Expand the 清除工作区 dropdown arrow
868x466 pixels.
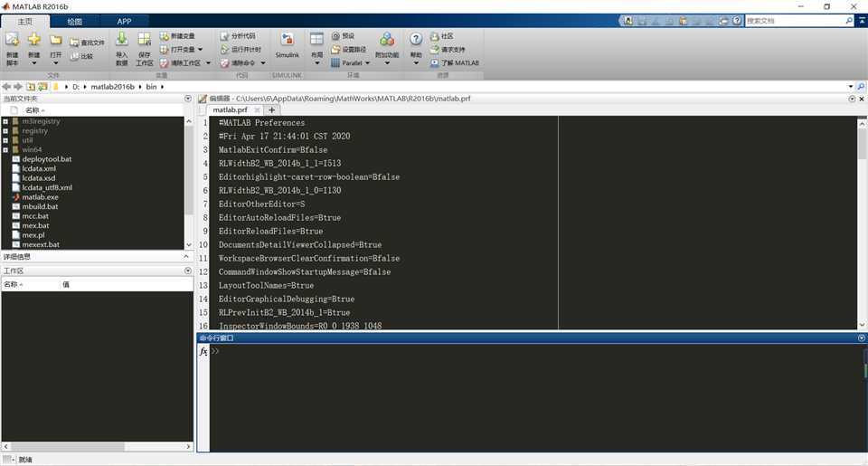click(208, 62)
